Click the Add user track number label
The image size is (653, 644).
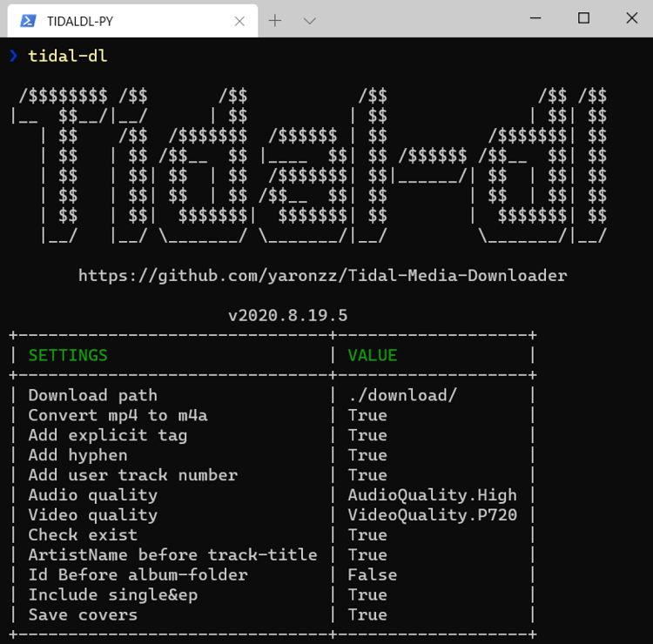133,475
